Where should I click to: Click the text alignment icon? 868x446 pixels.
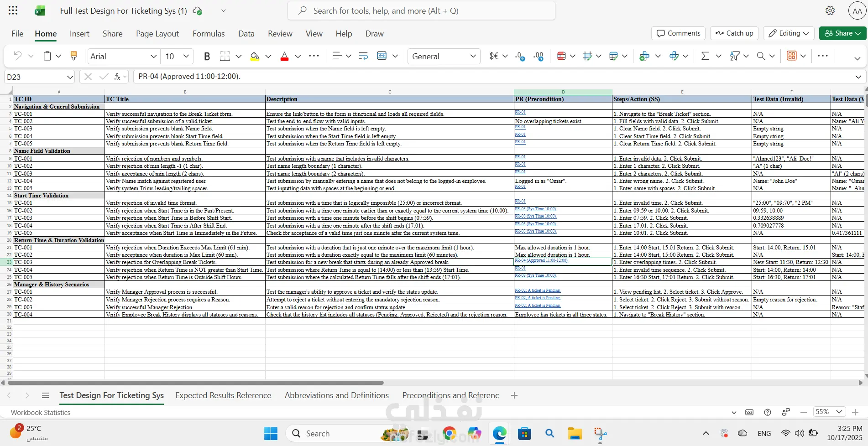(337, 56)
